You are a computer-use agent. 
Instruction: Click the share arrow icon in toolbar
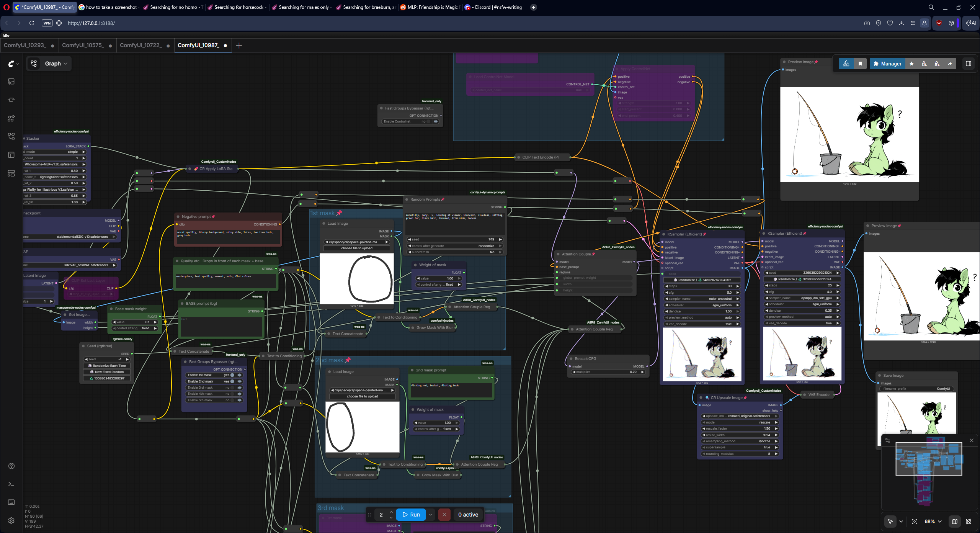coord(949,64)
